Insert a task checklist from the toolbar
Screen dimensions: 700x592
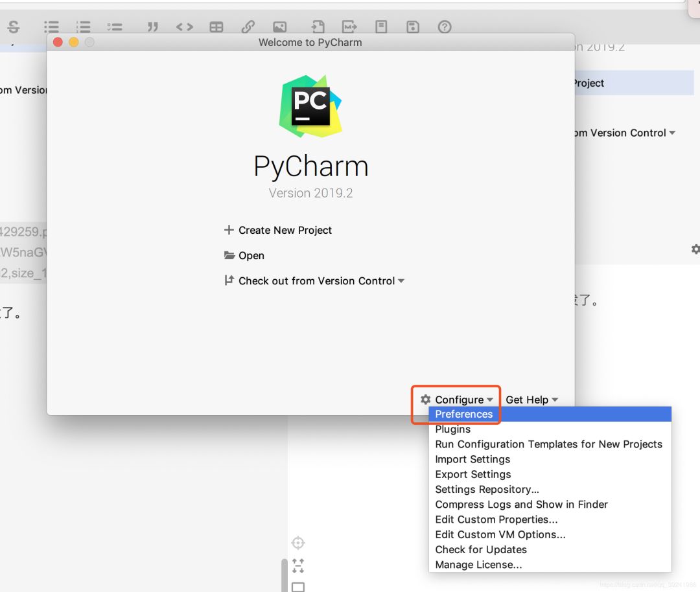[x=115, y=27]
